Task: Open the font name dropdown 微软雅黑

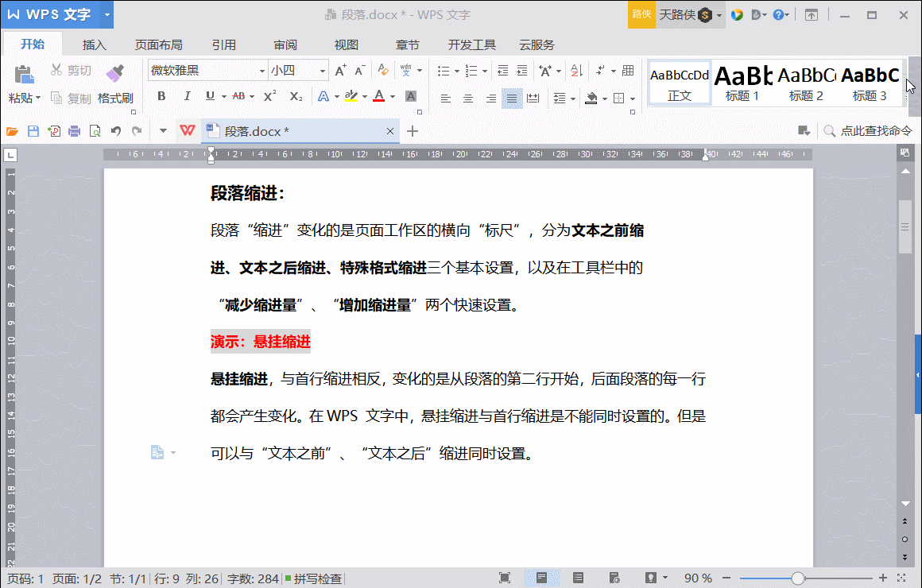Action: [261, 72]
